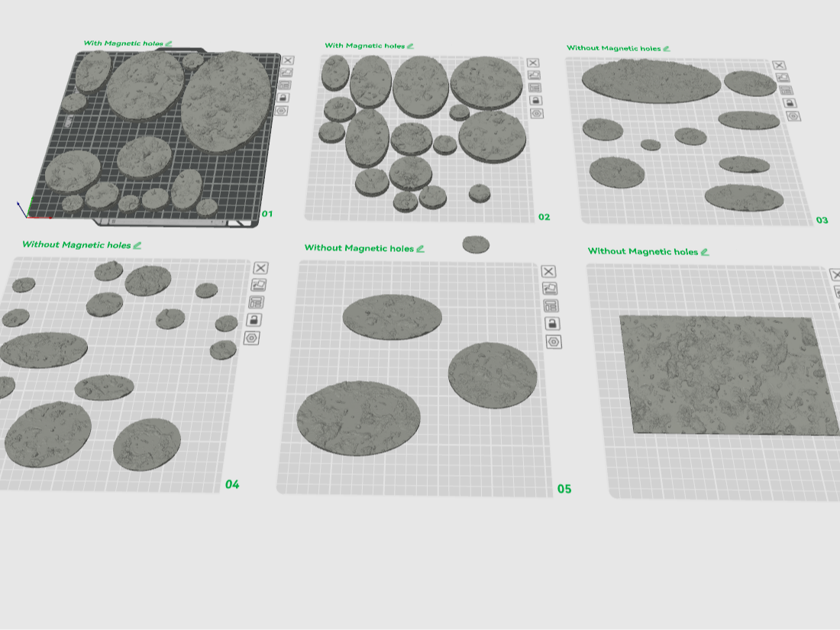This screenshot has height=630, width=840.
Task: Arrange objects on plate 03
Action: point(786,90)
